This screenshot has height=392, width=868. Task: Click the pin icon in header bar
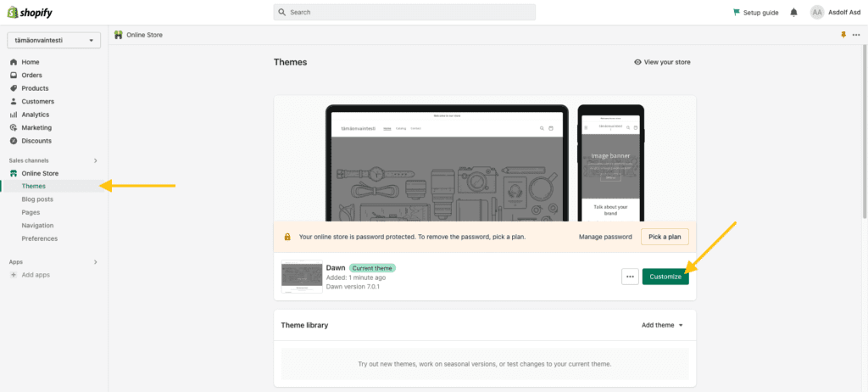click(843, 35)
